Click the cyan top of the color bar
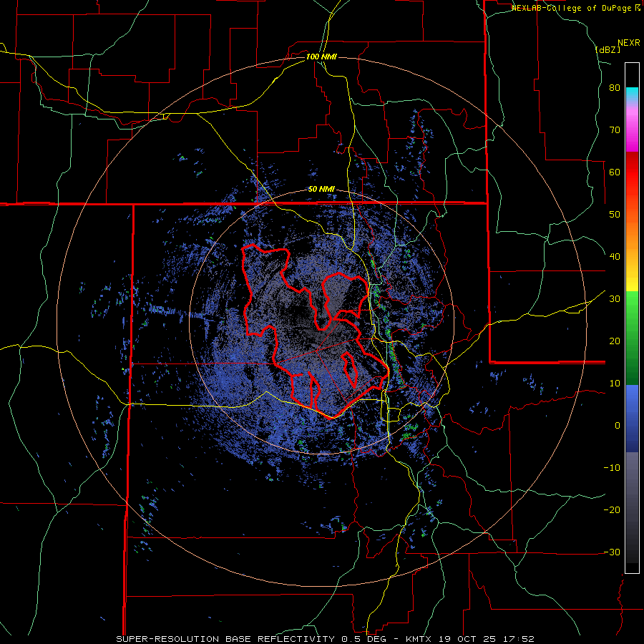 (632, 92)
